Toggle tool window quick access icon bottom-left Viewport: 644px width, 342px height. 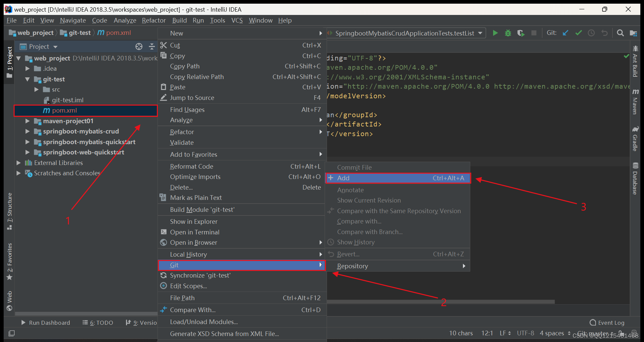coord(12,333)
